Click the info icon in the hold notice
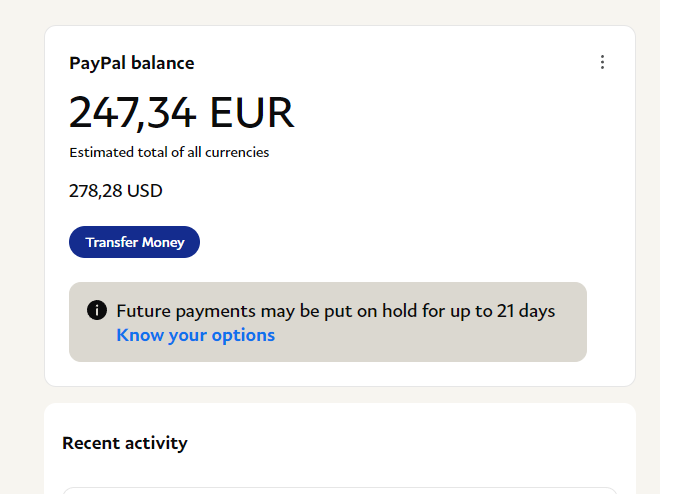 [x=97, y=311]
